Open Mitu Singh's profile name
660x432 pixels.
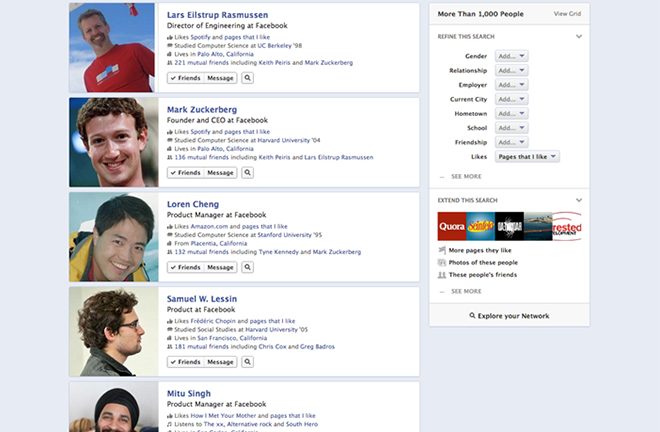pos(189,394)
